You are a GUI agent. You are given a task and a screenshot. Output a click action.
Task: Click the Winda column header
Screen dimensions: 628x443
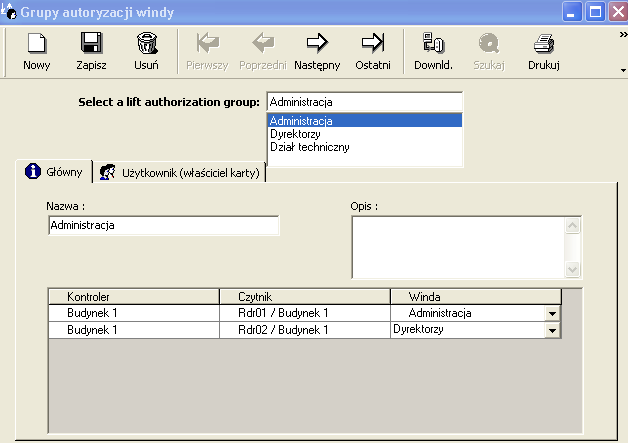[476, 297]
